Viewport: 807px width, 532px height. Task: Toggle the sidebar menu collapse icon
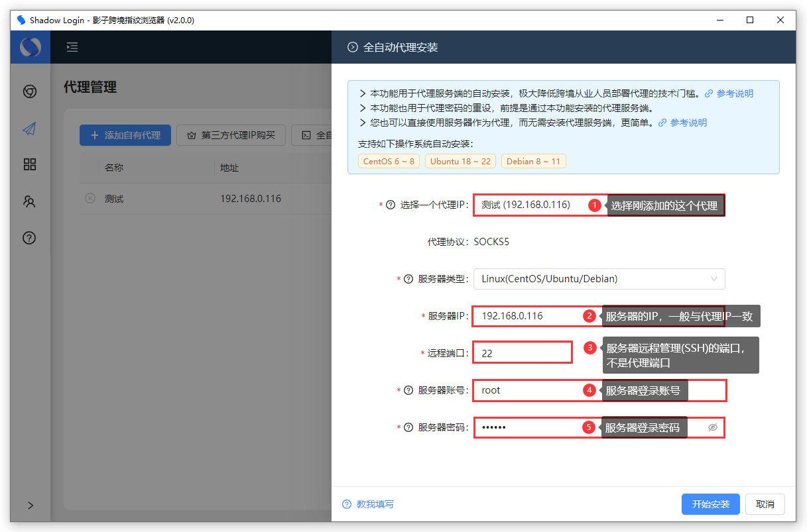pos(72,47)
